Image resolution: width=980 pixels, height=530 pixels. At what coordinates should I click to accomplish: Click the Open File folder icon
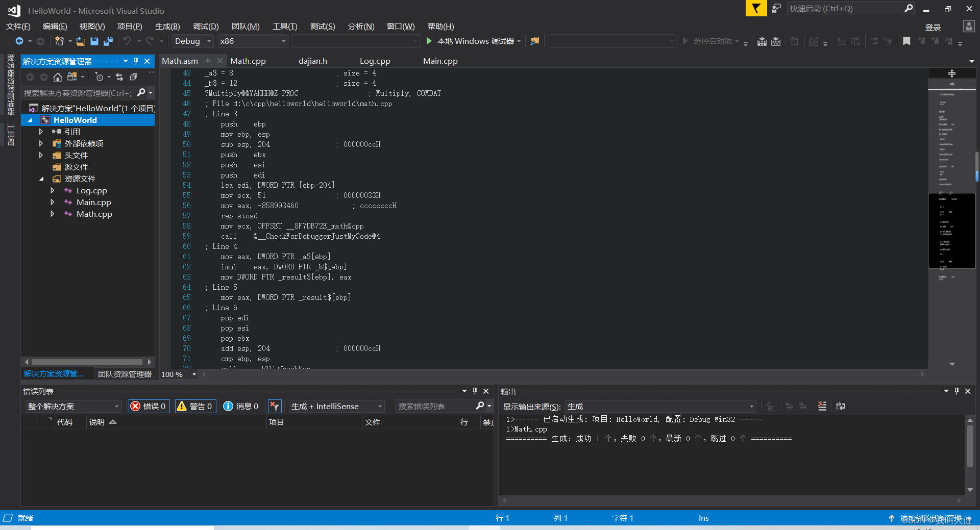pyautogui.click(x=81, y=41)
